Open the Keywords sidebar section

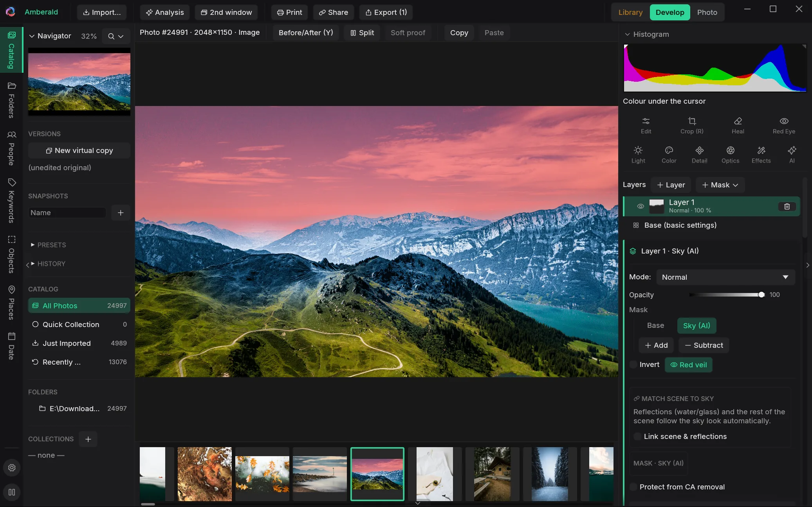coord(11,201)
